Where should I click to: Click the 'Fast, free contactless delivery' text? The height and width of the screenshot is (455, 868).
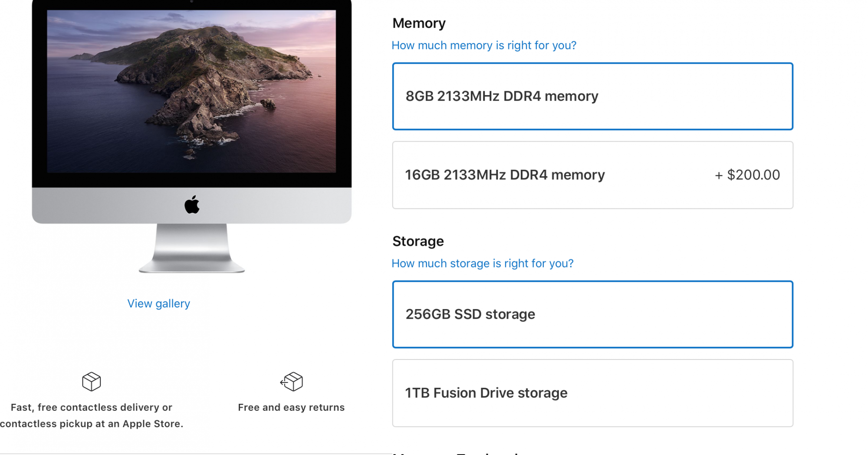tap(91, 407)
